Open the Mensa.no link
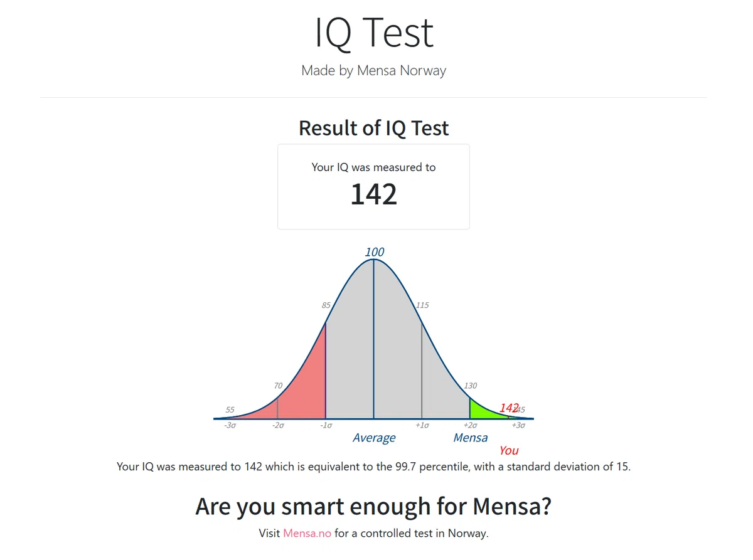 click(x=307, y=534)
